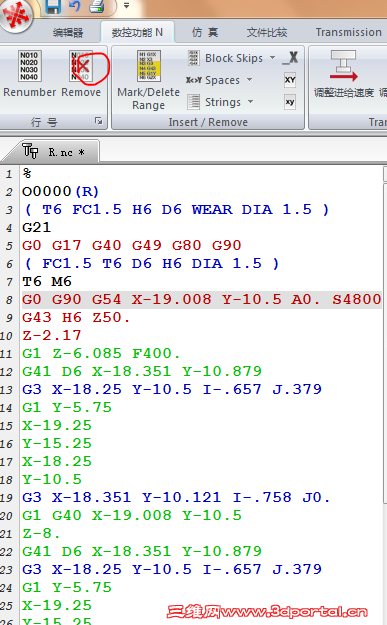Click the remove-whitespace _X icon
This screenshot has width=387, height=625.
coord(290,58)
